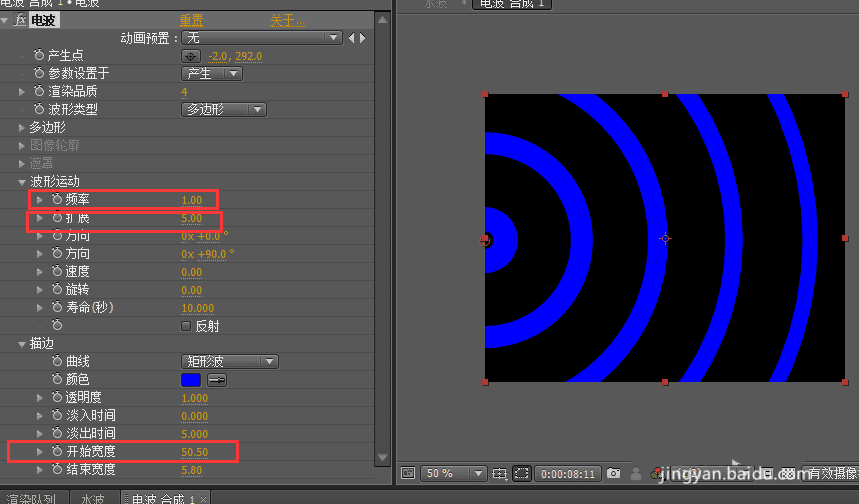Click the show channel colored icon in viewer
This screenshot has height=504, width=859.
point(656,473)
